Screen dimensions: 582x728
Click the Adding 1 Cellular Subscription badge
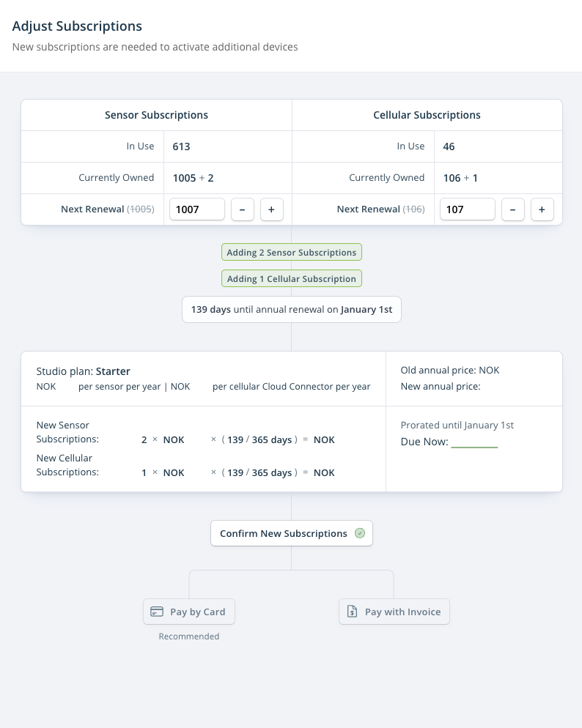pos(291,278)
